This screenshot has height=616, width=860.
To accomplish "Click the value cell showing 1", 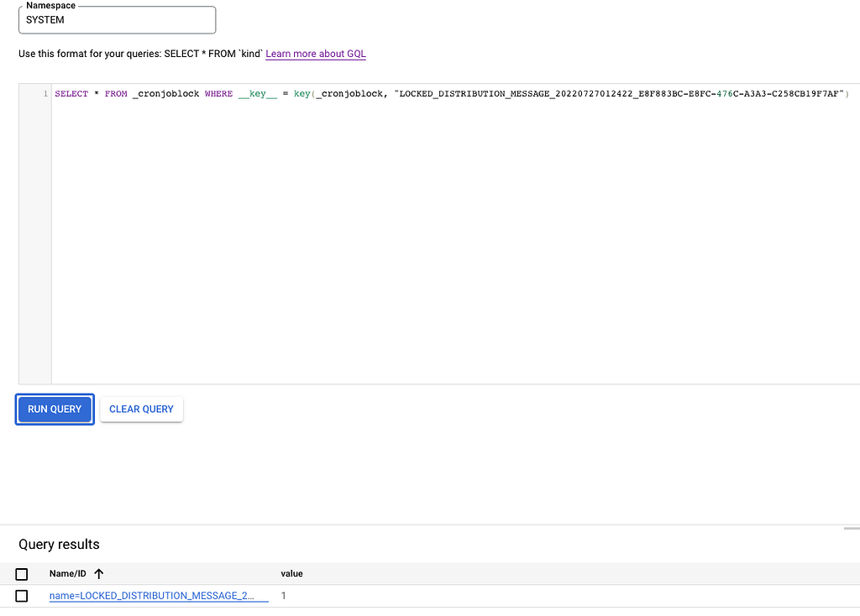I will click(x=283, y=596).
